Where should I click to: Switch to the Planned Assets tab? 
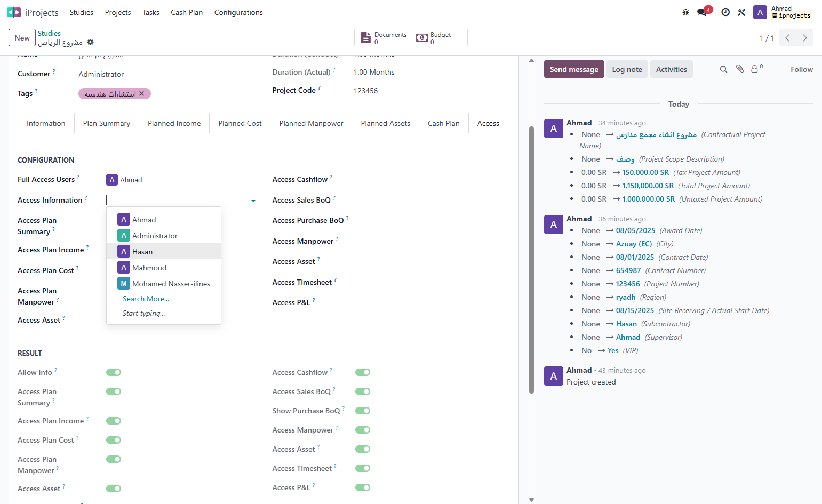[385, 123]
